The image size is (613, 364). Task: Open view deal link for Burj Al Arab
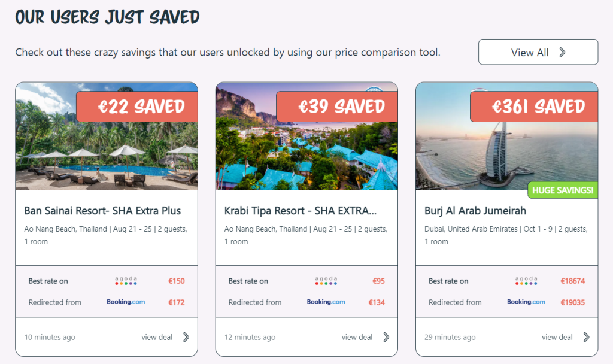coord(557,337)
